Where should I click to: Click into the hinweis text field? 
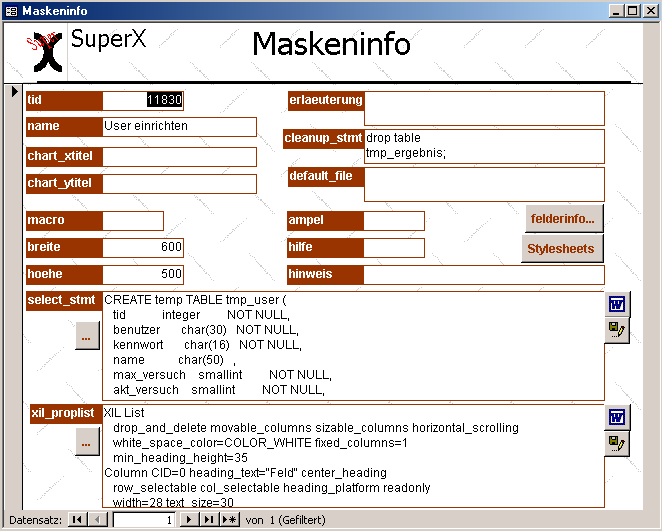[484, 275]
